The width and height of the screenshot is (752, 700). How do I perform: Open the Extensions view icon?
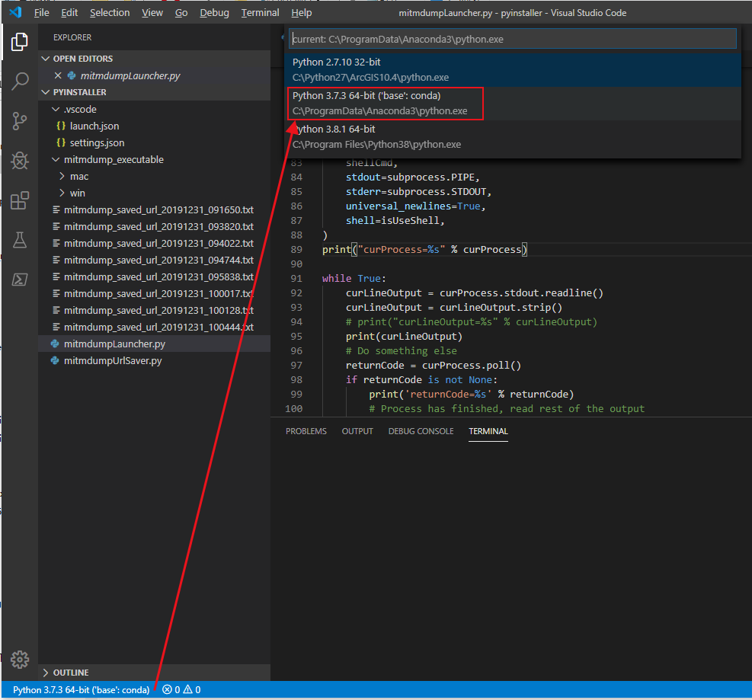[20, 200]
